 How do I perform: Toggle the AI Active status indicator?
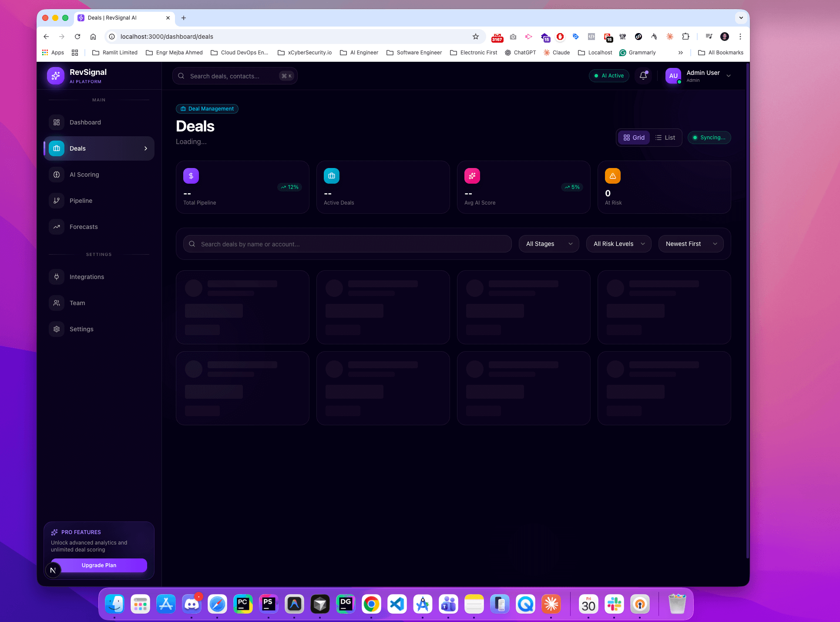609,75
